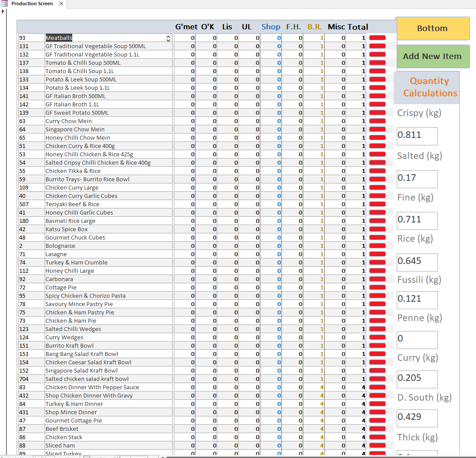Click the F.H. value for Savoury Mince Pastry Pie

(293, 304)
